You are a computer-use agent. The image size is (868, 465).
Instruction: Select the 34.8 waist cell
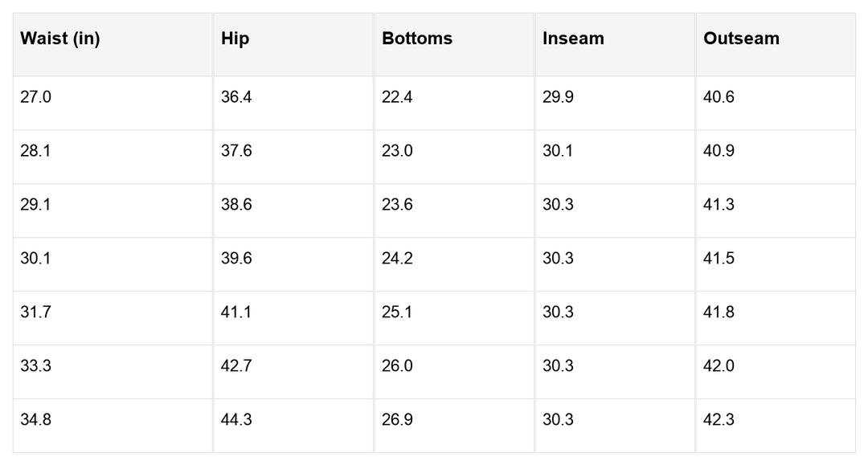[35, 420]
